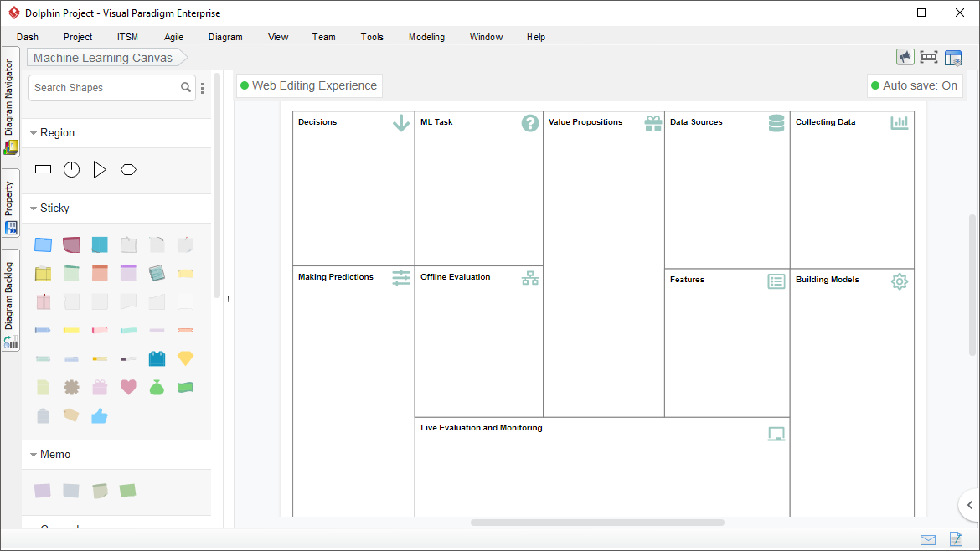The width and height of the screenshot is (980, 551).
Task: Click the envelope icon in status bar
Action: pos(928,539)
